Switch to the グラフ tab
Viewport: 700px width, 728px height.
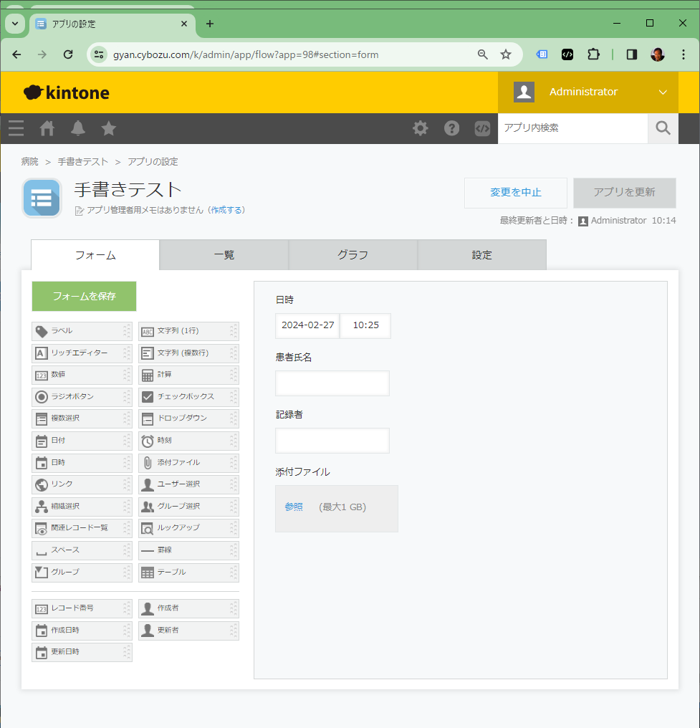coord(353,255)
